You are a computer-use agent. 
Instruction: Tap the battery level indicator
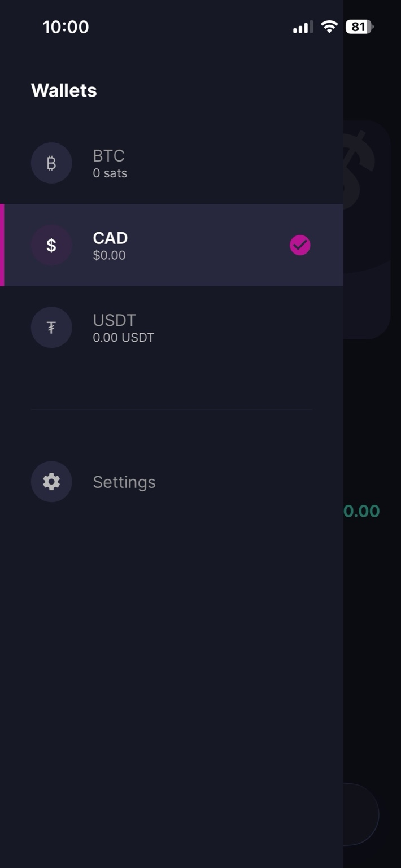[x=359, y=27]
